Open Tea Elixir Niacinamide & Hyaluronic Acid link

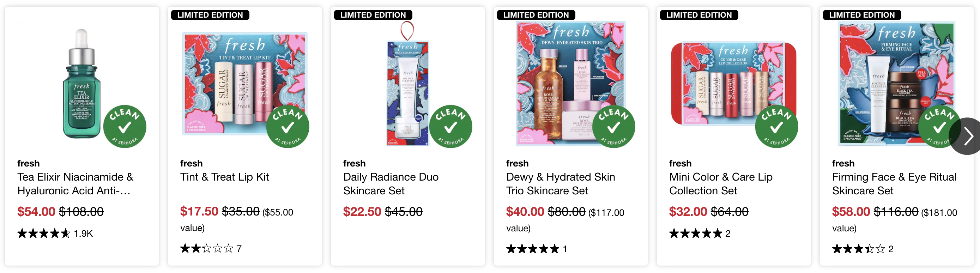(75, 184)
